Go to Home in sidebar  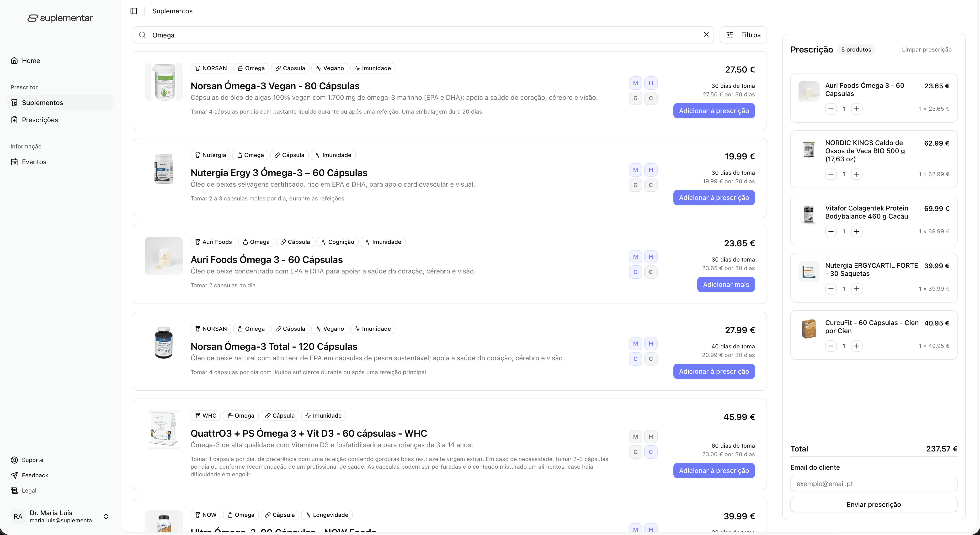31,60
